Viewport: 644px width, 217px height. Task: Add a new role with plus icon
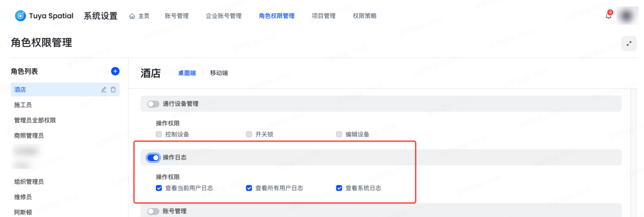click(115, 71)
